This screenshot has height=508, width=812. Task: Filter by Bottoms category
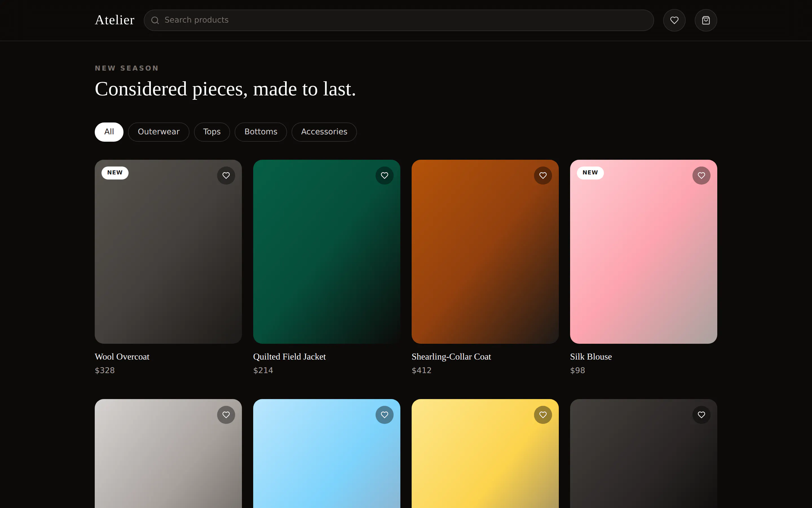pos(261,132)
